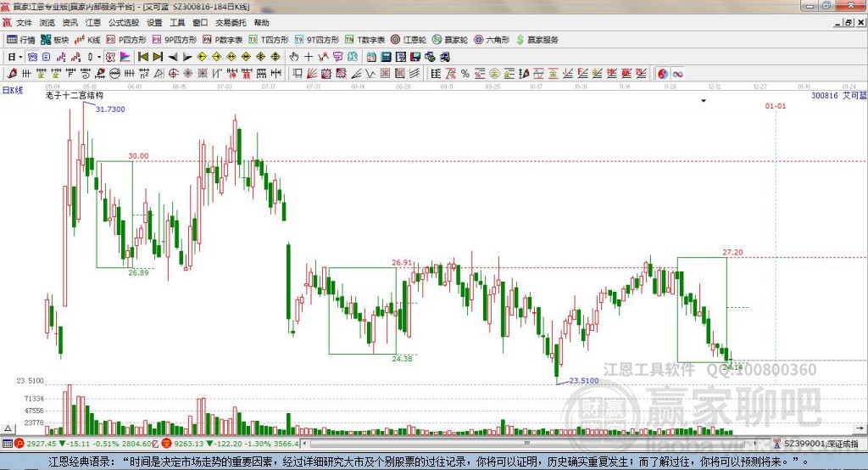Viewport: 868px width, 470px height.
Task: Click the circled 金 tool icon
Action: pos(494,74)
